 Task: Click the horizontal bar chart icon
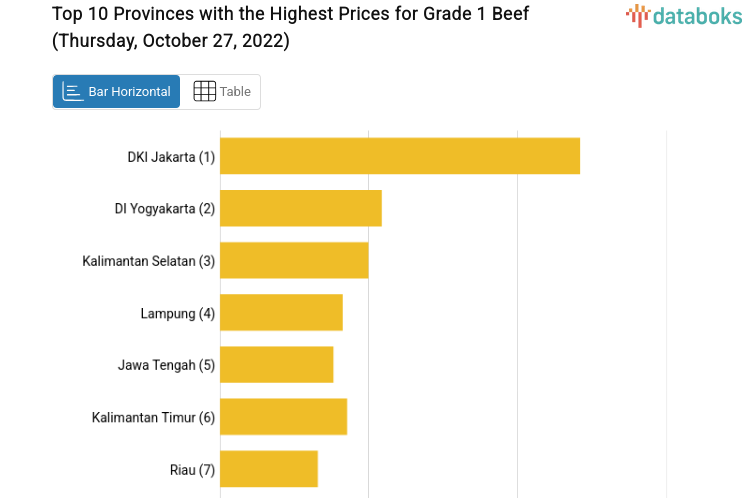pyautogui.click(x=73, y=92)
